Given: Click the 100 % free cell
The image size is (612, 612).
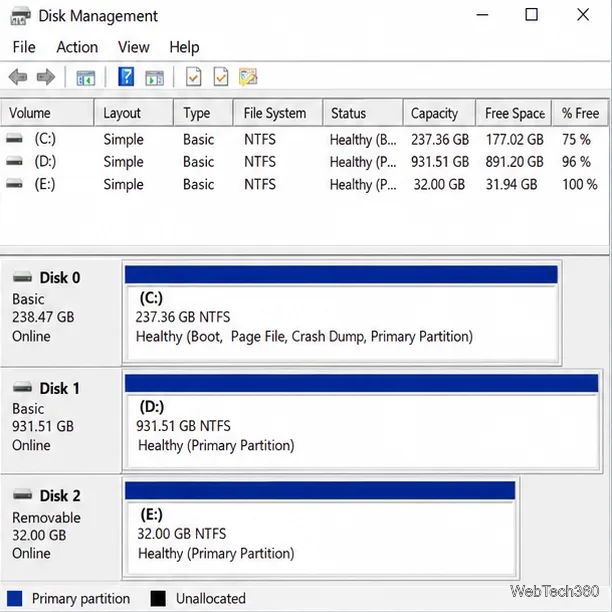Looking at the screenshot, I should point(580,184).
